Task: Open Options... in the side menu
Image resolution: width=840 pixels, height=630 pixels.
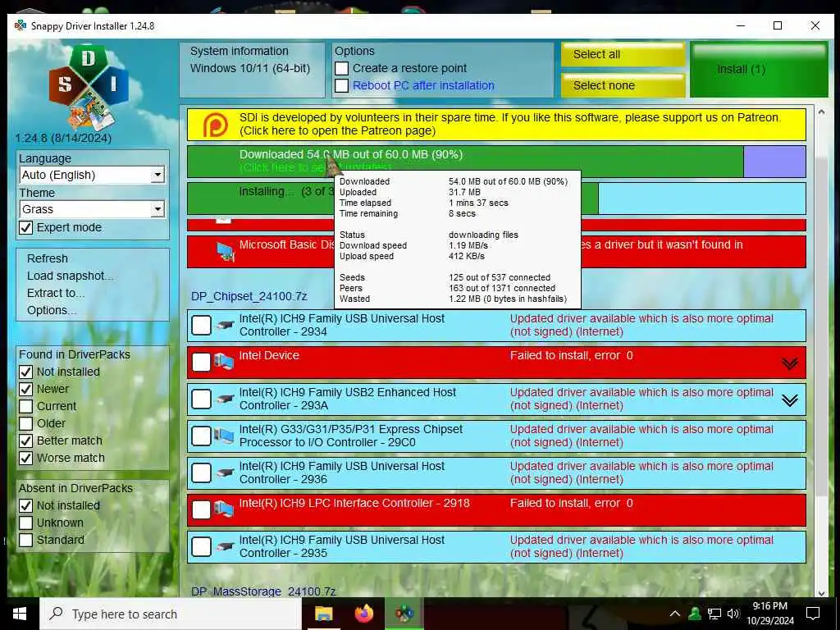Action: point(52,310)
